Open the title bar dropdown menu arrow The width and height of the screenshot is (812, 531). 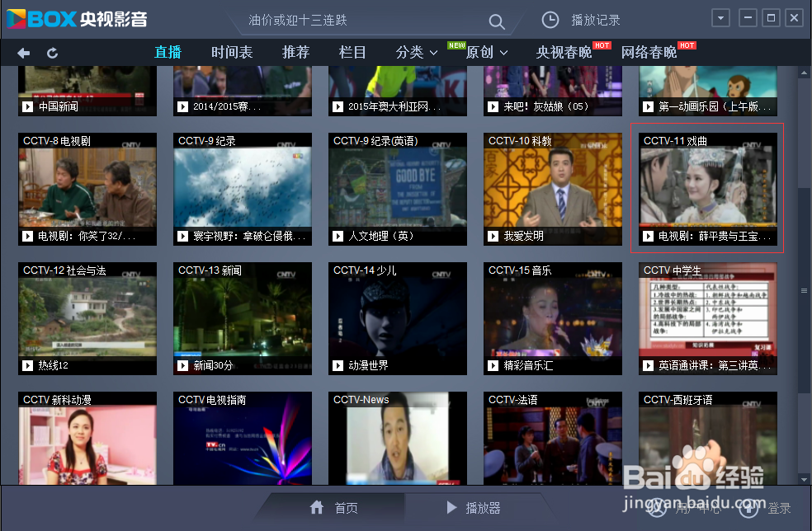[720, 18]
